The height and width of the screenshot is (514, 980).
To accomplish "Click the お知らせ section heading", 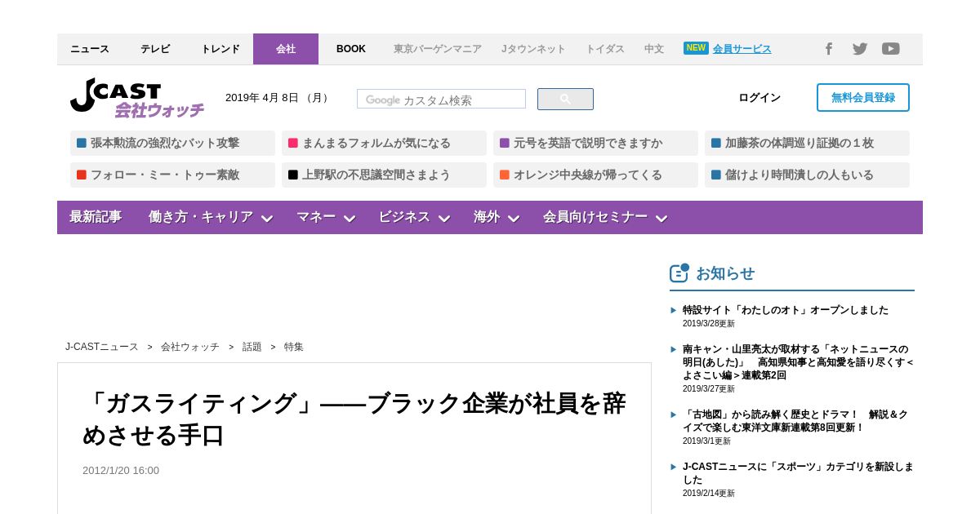I will coord(725,273).
